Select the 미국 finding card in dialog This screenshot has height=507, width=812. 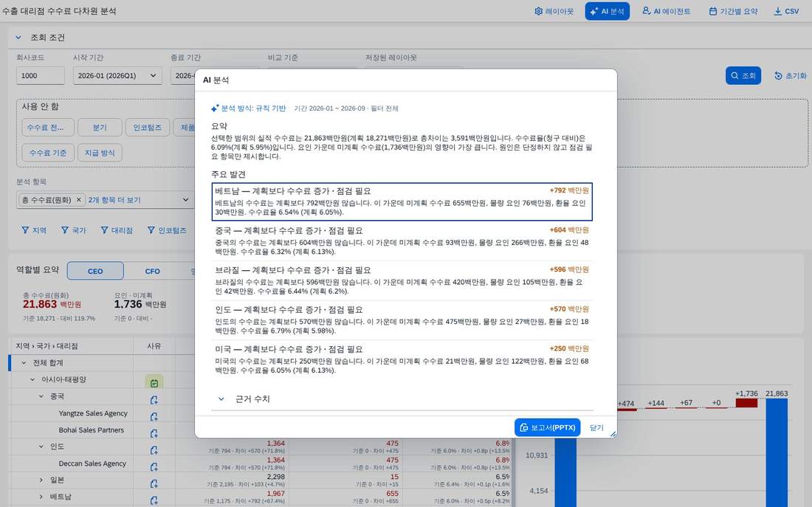click(x=402, y=359)
